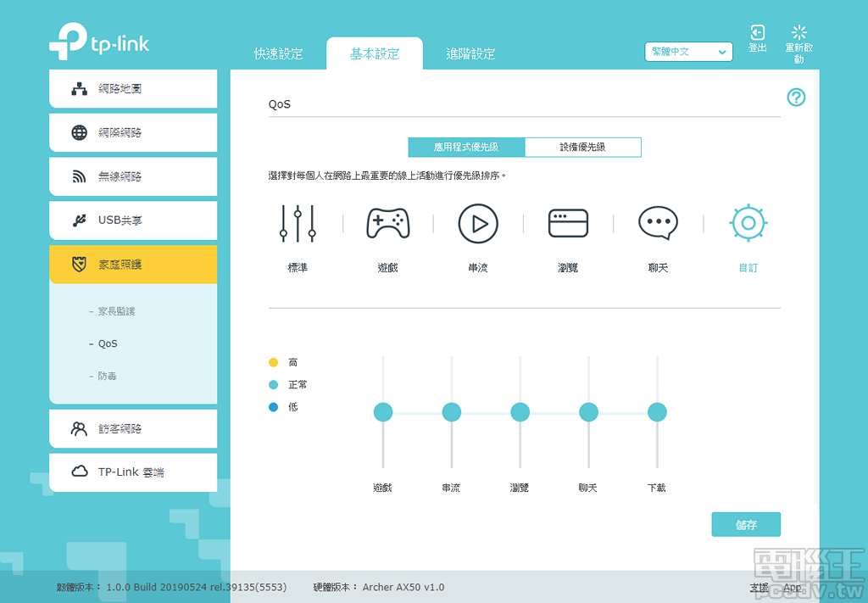
Task: Switch to the 進階設定 tab
Action: [x=471, y=53]
